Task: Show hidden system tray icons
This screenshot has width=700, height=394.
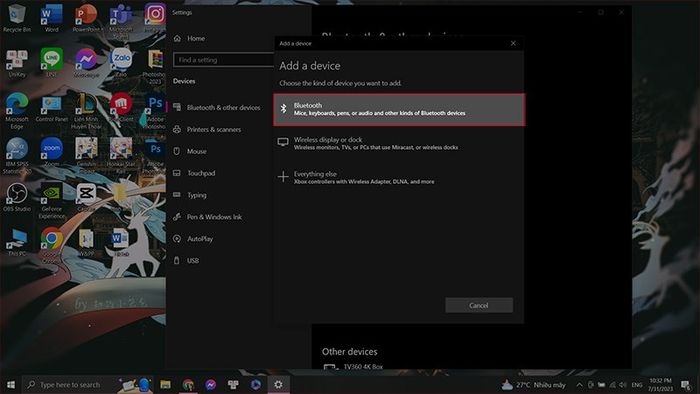Action: click(579, 384)
